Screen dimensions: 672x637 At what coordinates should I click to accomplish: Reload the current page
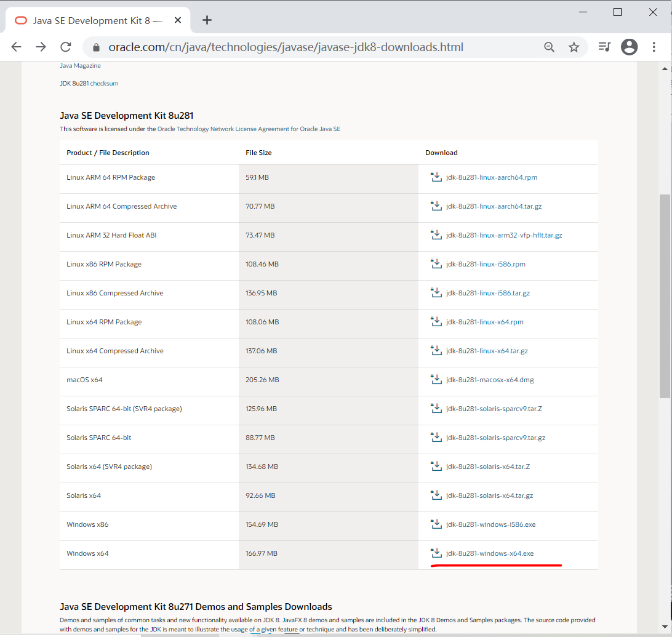66,47
